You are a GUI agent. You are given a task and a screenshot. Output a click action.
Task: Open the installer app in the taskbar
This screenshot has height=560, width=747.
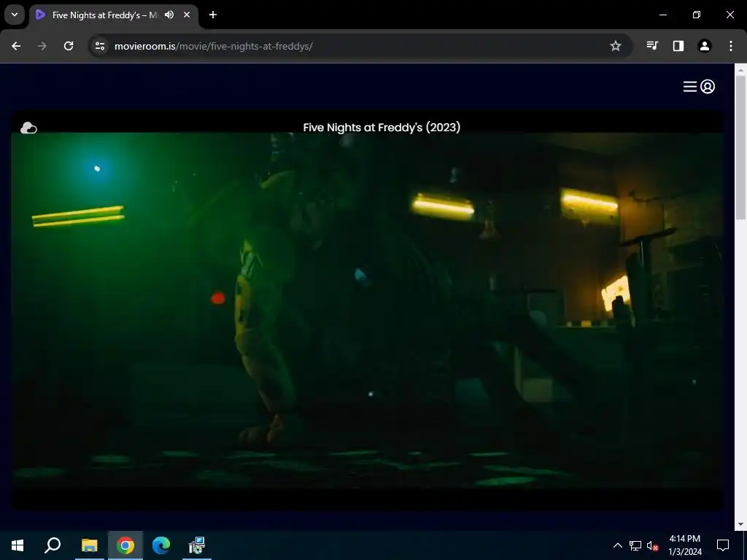click(197, 545)
